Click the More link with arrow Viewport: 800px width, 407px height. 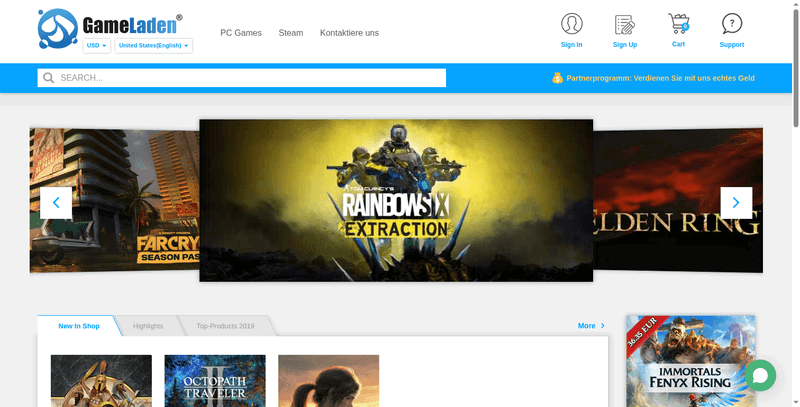point(591,325)
